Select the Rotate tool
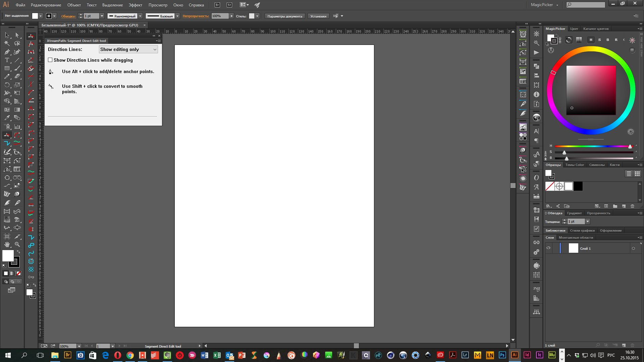Viewport: 644px width, 362px height. pyautogui.click(x=7, y=85)
